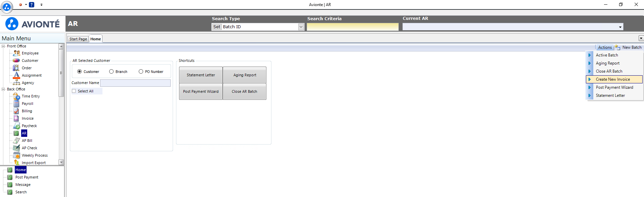Click the Invoice icon in Back Office
Screen dimensions: 644x197
16,118
